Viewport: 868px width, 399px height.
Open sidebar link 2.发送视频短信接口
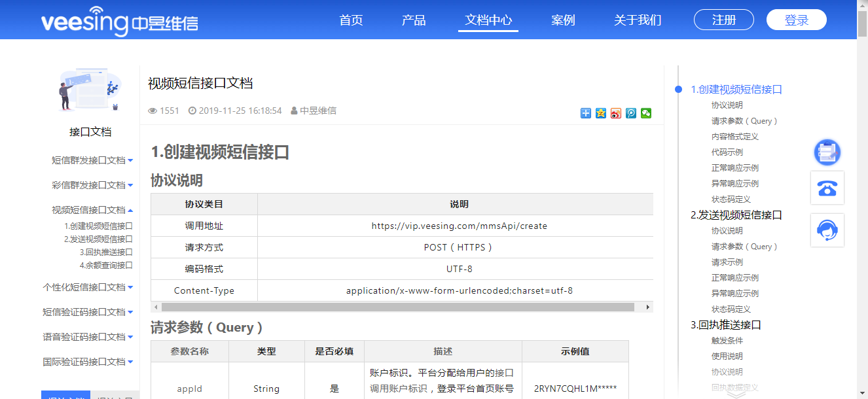98,239
